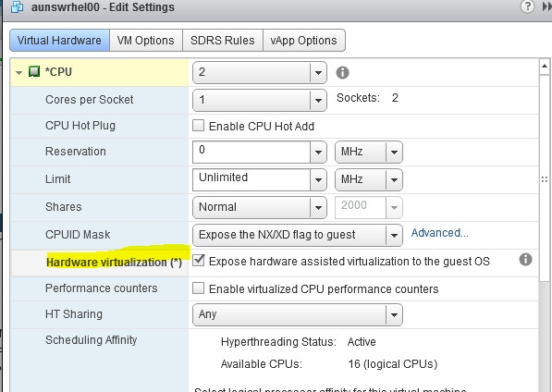
Task: Collapse the CPU section
Action: coord(18,72)
